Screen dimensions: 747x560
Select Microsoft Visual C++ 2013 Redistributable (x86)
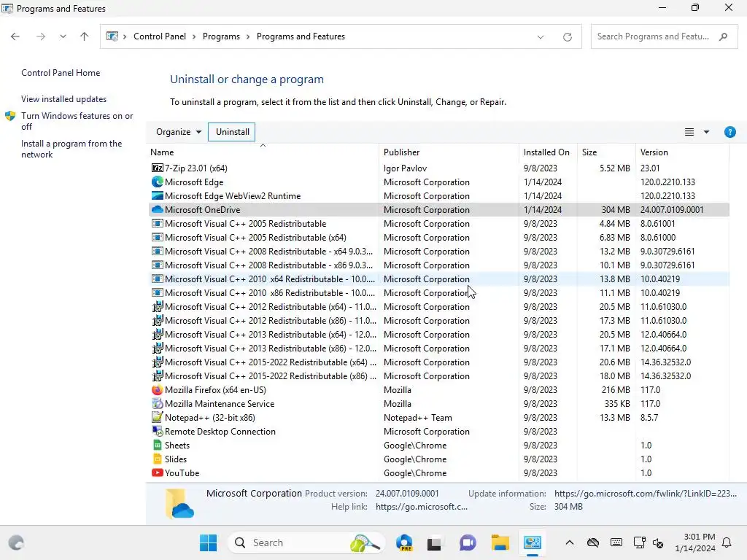(438, 348)
